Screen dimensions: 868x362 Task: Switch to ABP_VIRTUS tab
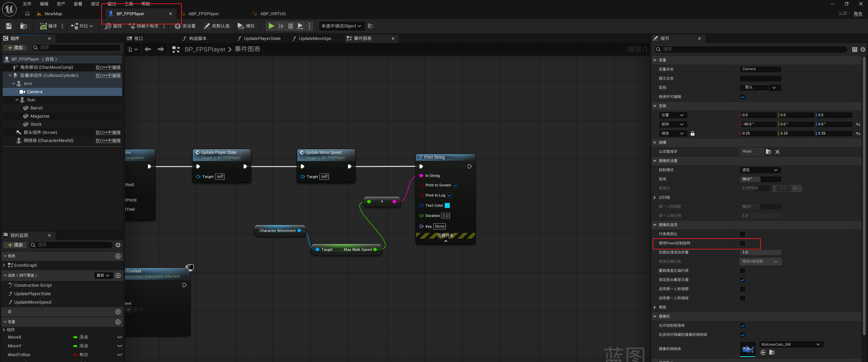click(x=273, y=14)
